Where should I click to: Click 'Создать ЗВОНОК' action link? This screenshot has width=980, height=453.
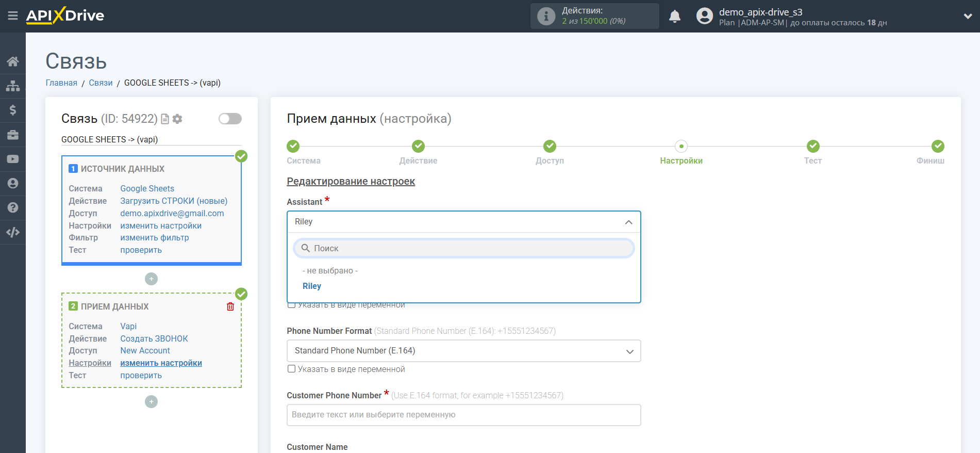(x=154, y=339)
